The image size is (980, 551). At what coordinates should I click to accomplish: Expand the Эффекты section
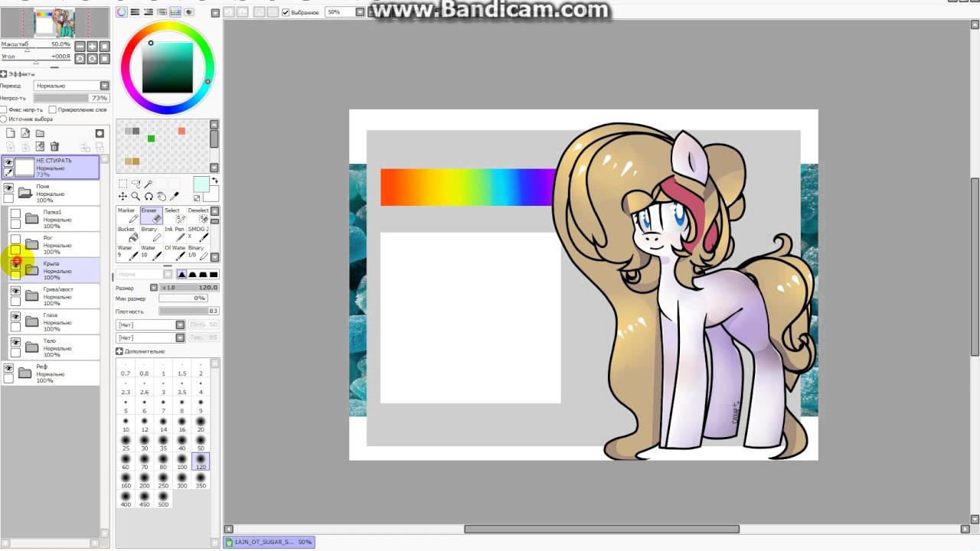[x=4, y=74]
